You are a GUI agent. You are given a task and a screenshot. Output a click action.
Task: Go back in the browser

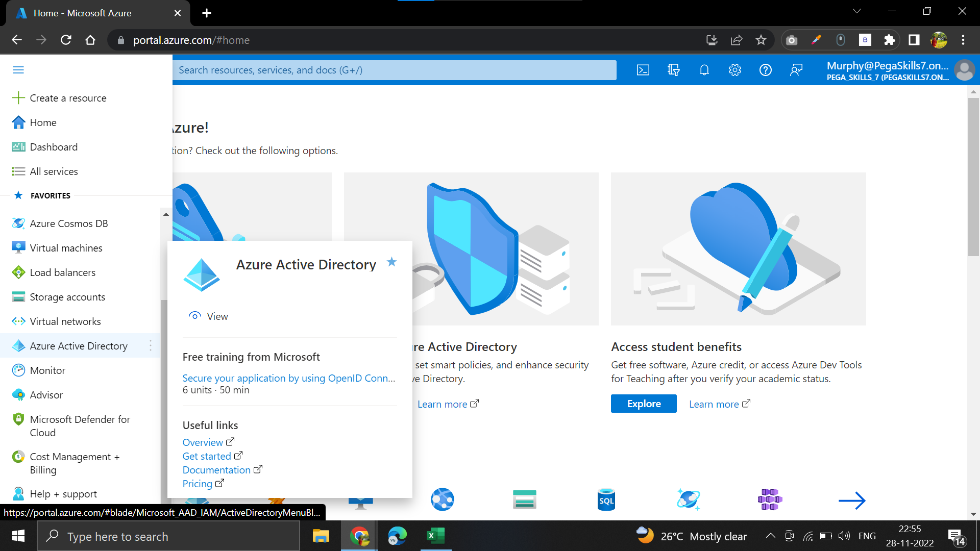coord(17,40)
